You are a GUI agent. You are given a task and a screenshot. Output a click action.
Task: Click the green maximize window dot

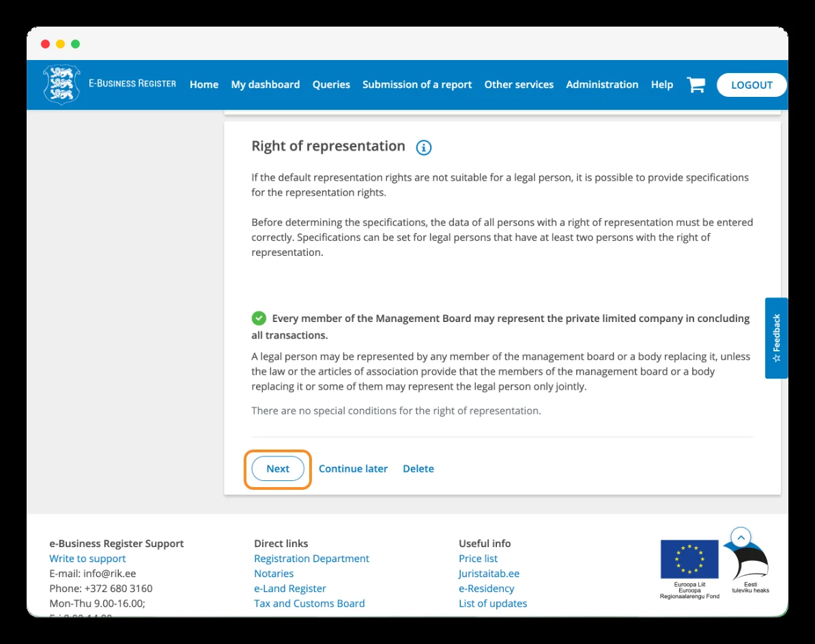75,44
